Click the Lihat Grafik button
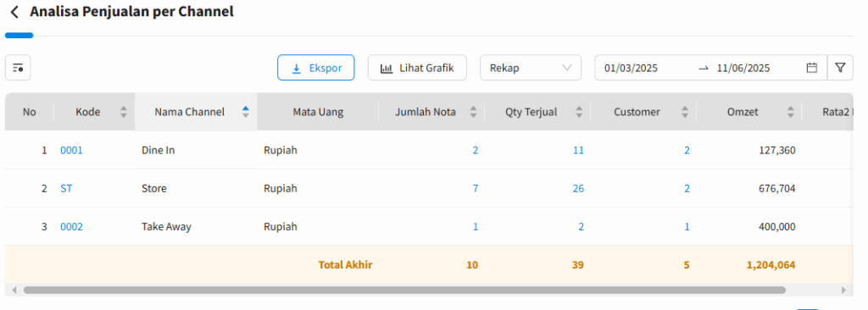This screenshot has width=868, height=310. [417, 68]
